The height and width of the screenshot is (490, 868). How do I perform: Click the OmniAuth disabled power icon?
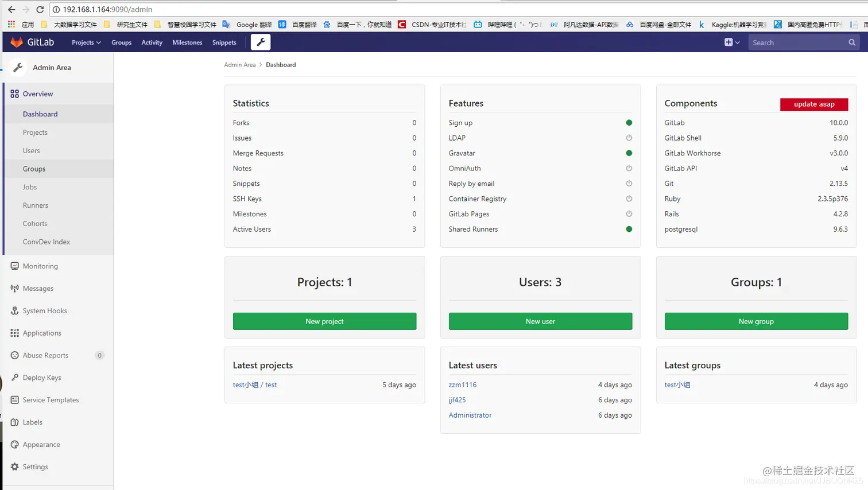click(x=629, y=168)
